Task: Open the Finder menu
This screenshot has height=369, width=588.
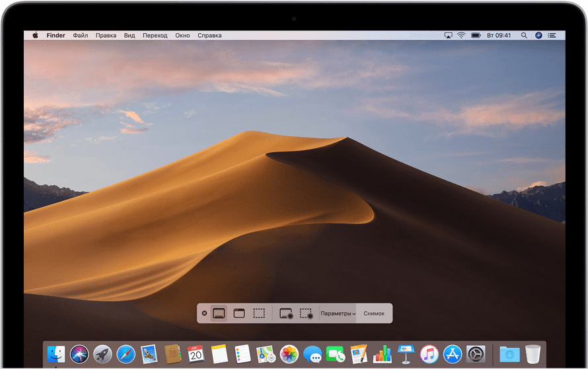Action: click(x=56, y=35)
